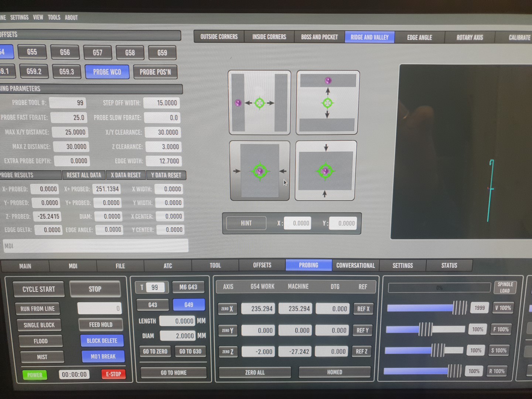Click ZERO X button
Screen dimensions: 532x399
(x=228, y=309)
